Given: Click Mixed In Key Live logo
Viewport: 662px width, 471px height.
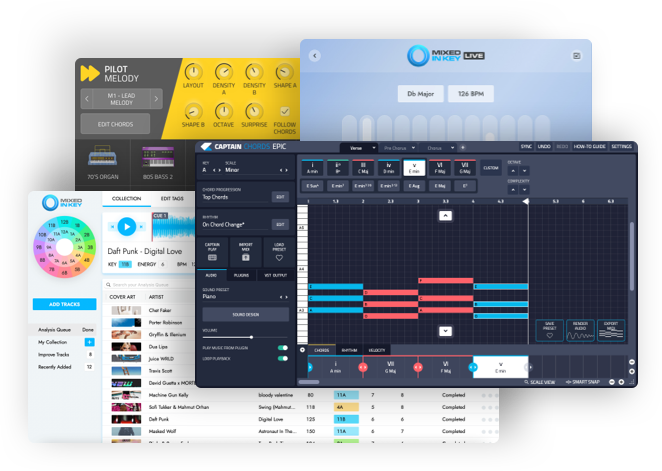Looking at the screenshot, I should pos(446,56).
